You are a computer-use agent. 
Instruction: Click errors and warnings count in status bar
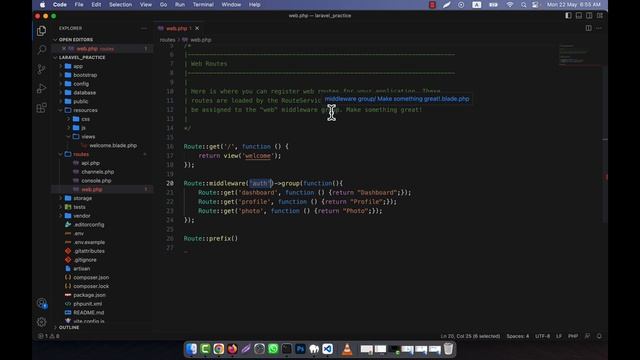pos(49,336)
